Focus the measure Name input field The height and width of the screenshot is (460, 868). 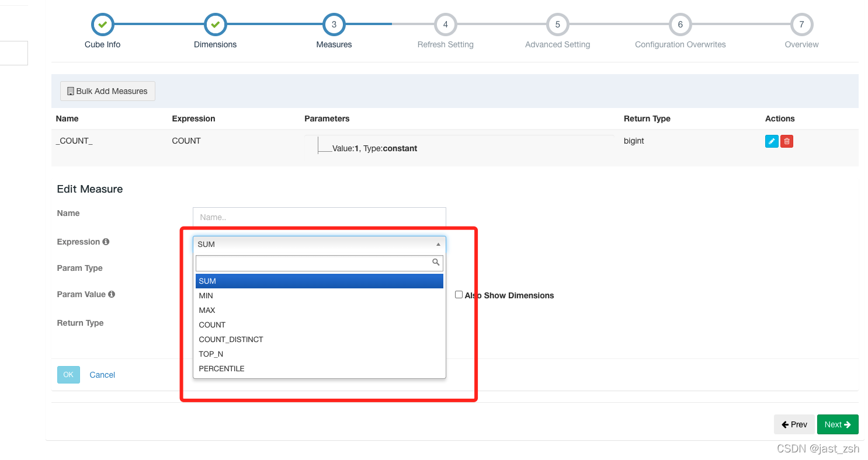[320, 217]
